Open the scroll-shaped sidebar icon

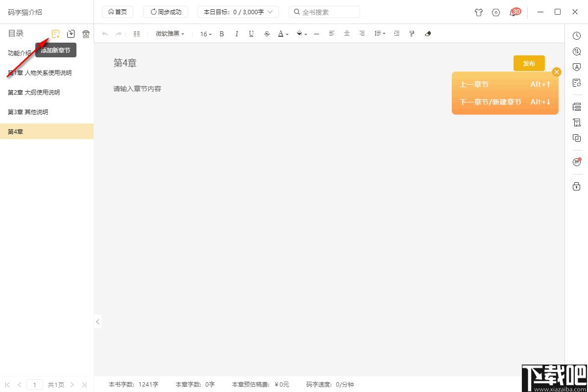[577, 122]
